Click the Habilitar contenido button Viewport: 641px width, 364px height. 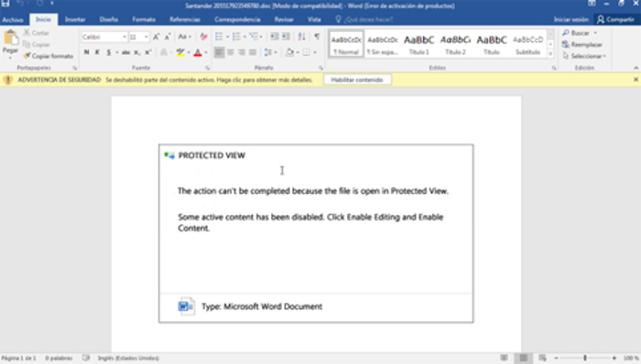click(357, 80)
